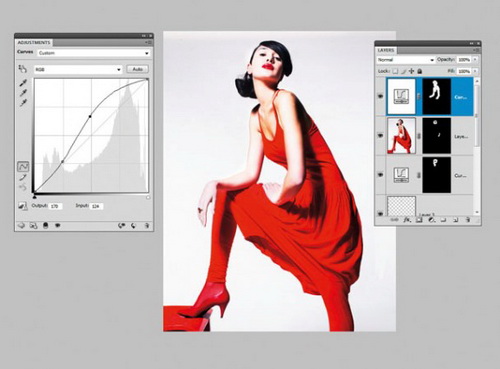The width and height of the screenshot is (500, 369).
Task: Click the delete adjustment trash icon
Action: [x=146, y=226]
